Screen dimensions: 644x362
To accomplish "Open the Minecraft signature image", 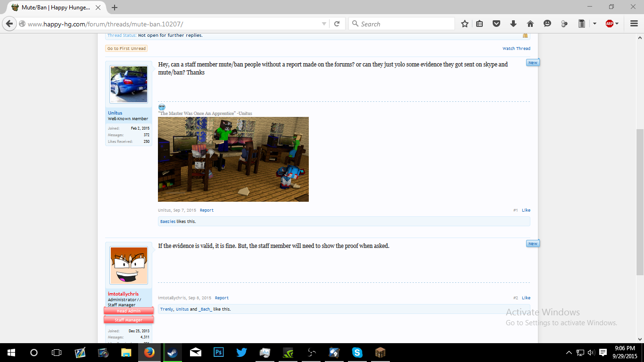I will coord(233,159).
